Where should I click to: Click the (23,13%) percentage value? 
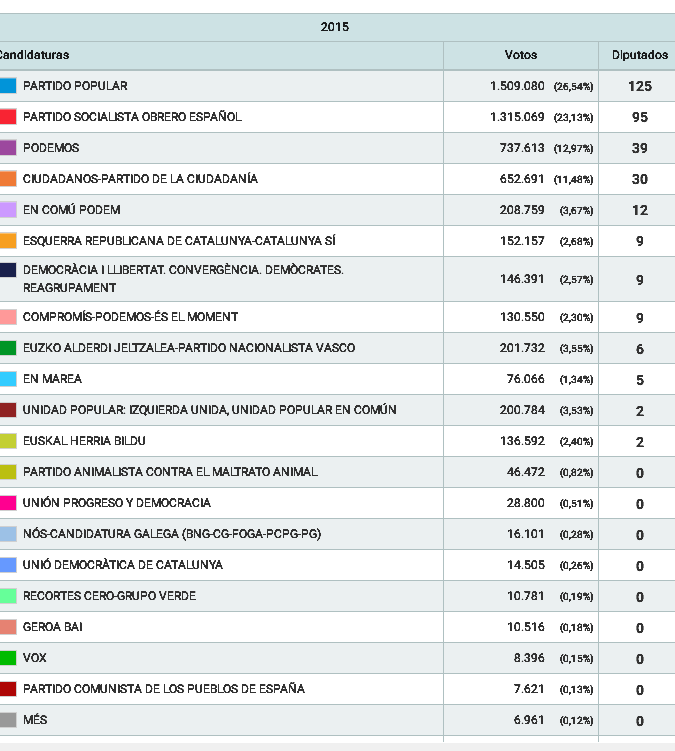[573, 118]
